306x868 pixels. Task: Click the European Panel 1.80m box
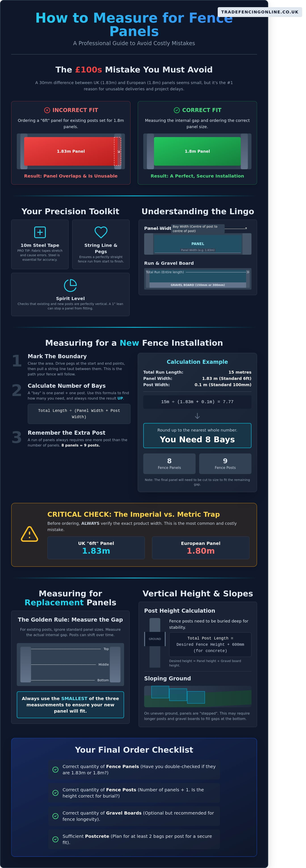[x=200, y=548]
